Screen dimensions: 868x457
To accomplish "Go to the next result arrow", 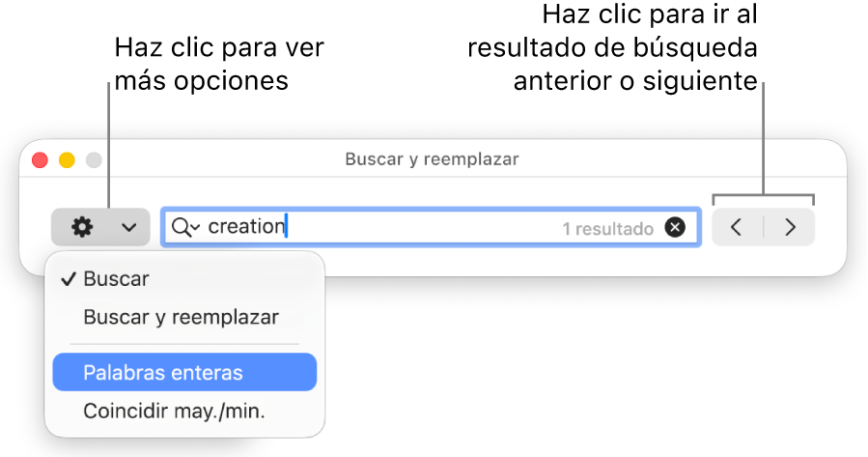I will tap(791, 228).
